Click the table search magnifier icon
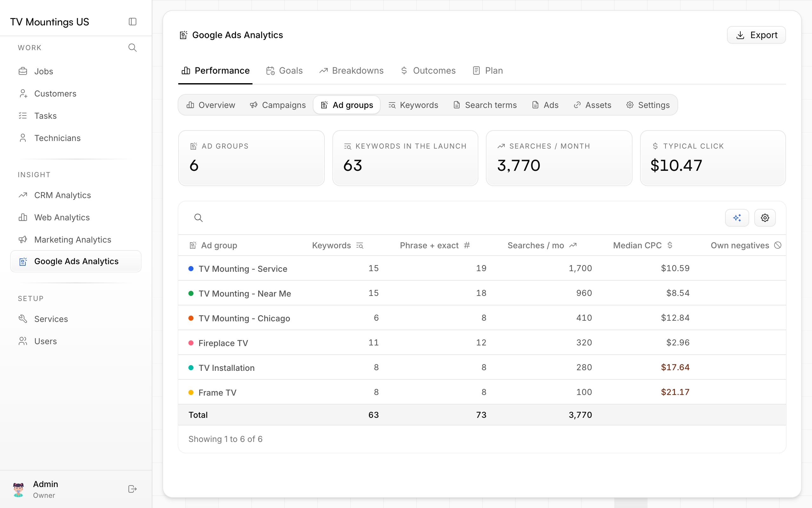The width and height of the screenshot is (812, 508). [198, 218]
